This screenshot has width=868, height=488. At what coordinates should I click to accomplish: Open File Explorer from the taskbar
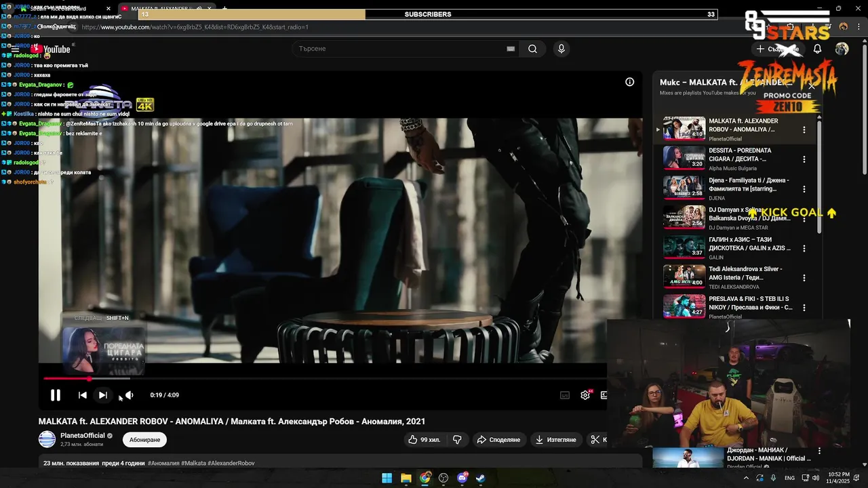tap(406, 478)
